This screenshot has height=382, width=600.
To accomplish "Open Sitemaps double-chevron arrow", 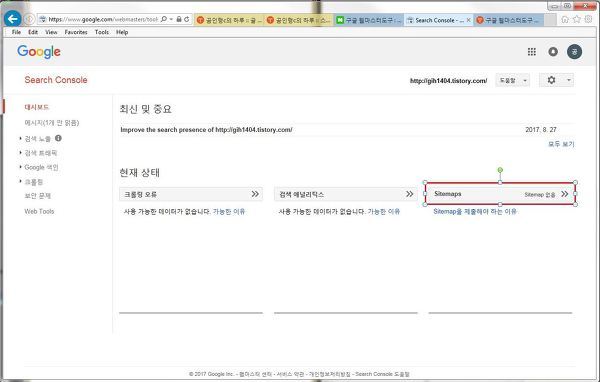I will [x=564, y=194].
